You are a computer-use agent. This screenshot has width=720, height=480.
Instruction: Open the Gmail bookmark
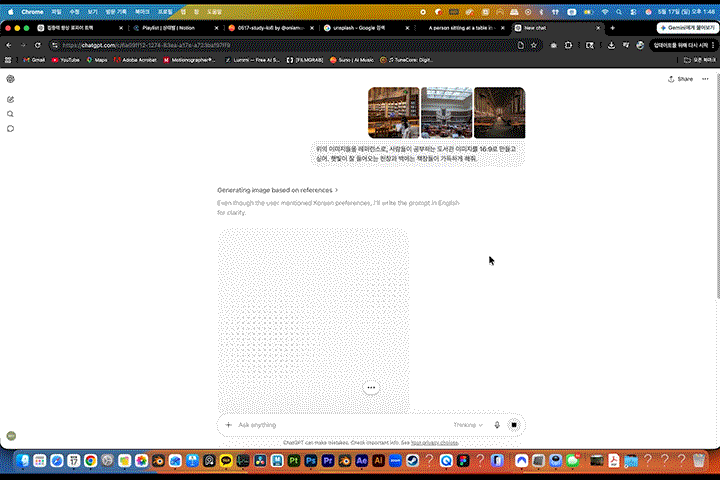point(34,60)
